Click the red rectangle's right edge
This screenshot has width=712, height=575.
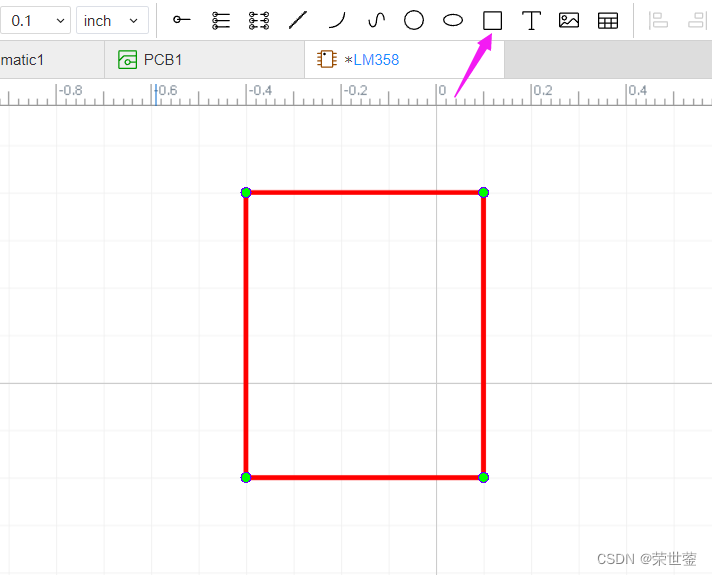coord(484,335)
